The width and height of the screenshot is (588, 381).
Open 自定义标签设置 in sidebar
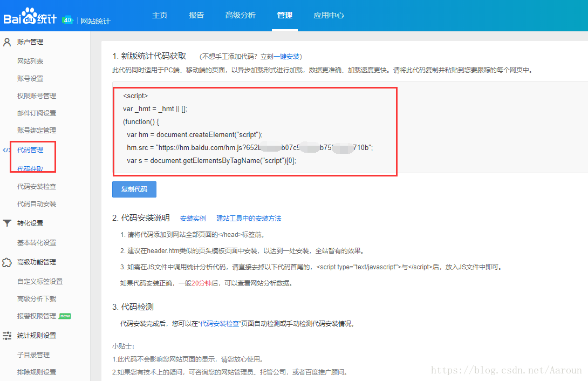[x=40, y=282]
